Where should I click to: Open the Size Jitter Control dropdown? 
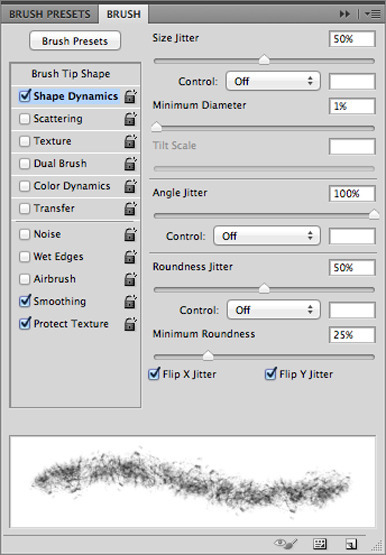pyautogui.click(x=273, y=81)
